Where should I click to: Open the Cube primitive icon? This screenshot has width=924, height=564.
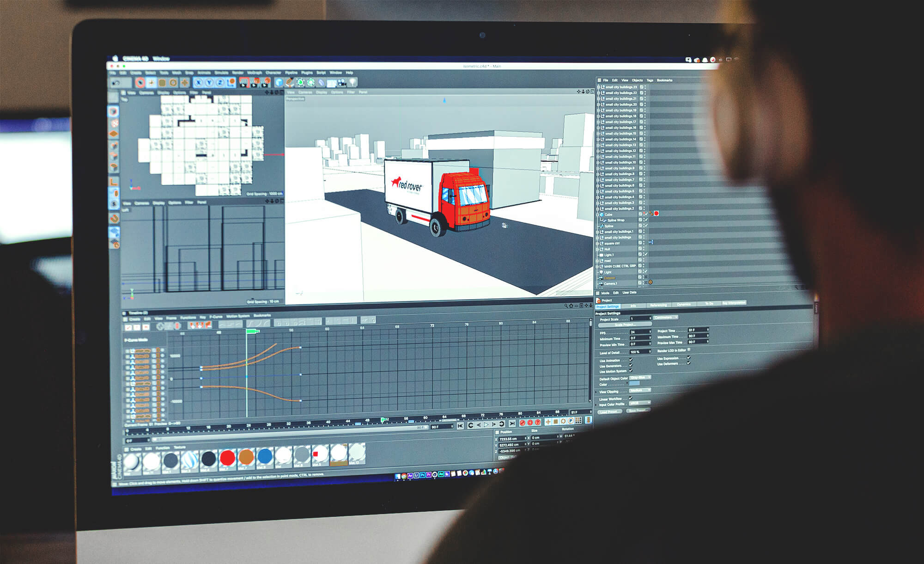pos(279,82)
